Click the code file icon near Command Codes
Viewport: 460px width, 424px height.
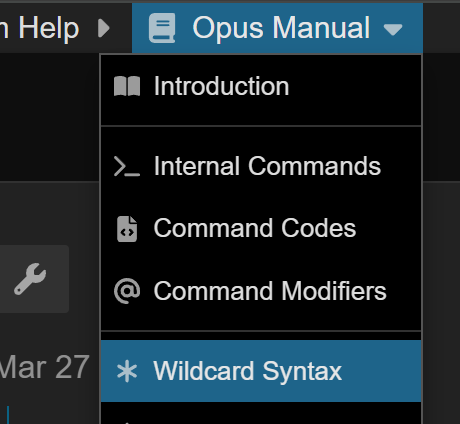click(x=127, y=229)
